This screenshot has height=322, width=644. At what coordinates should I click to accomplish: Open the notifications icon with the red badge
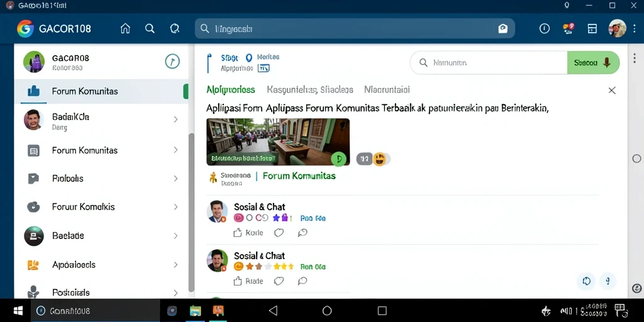coord(569,28)
